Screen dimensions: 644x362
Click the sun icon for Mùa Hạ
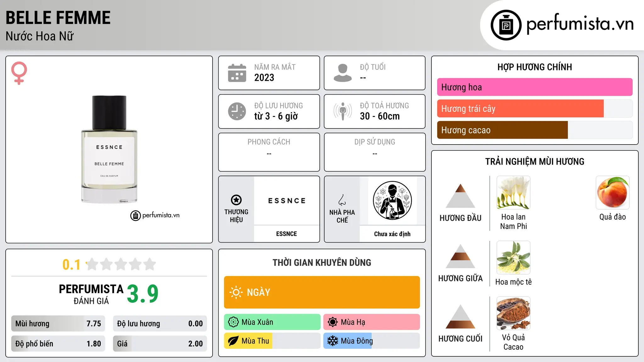(333, 322)
